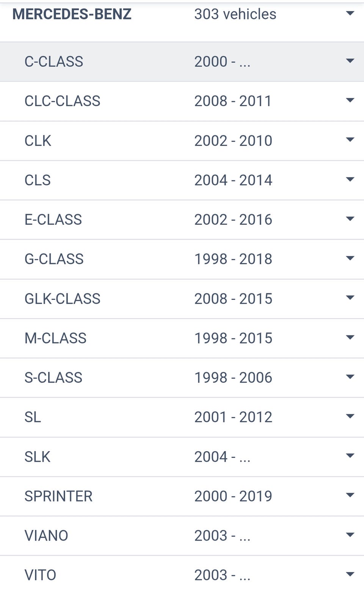364x594 pixels.
Task: Collapse the MERCEDES-BENZ vehicles list arrow
Action: [350, 14]
